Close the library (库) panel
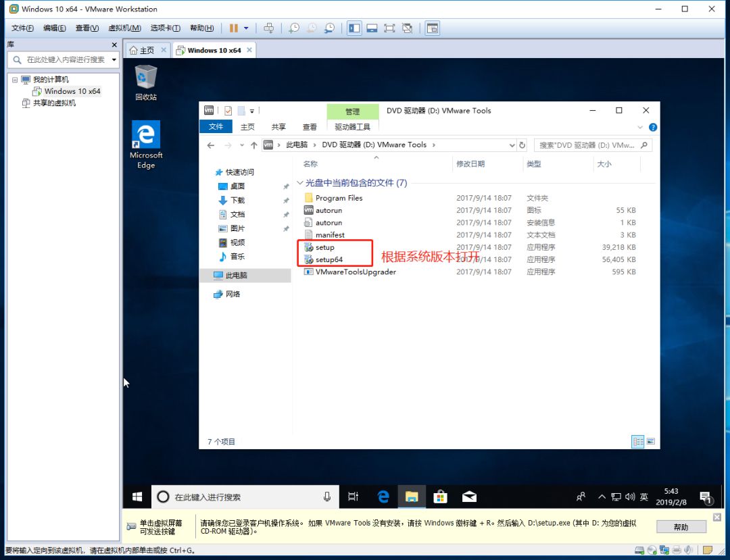 tap(114, 45)
